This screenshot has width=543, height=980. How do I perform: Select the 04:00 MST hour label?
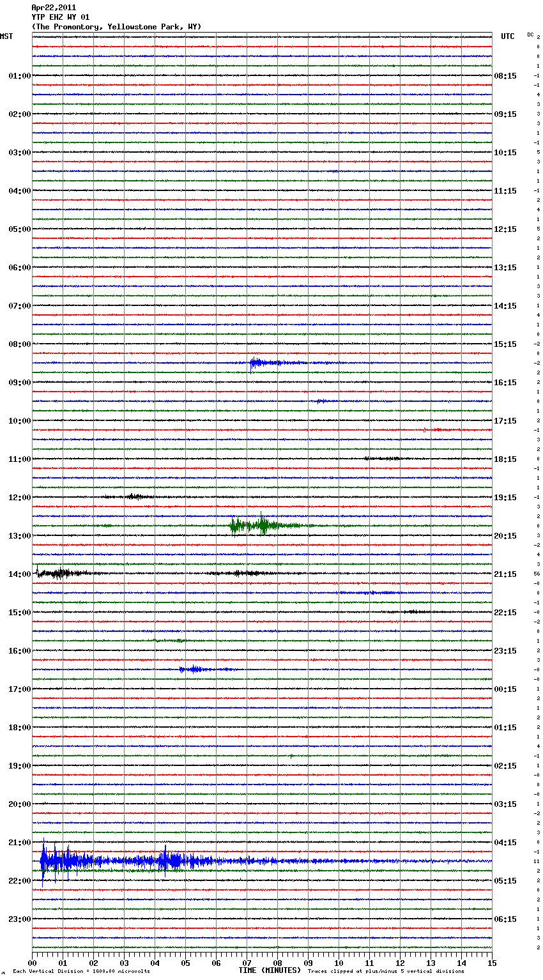20,191
